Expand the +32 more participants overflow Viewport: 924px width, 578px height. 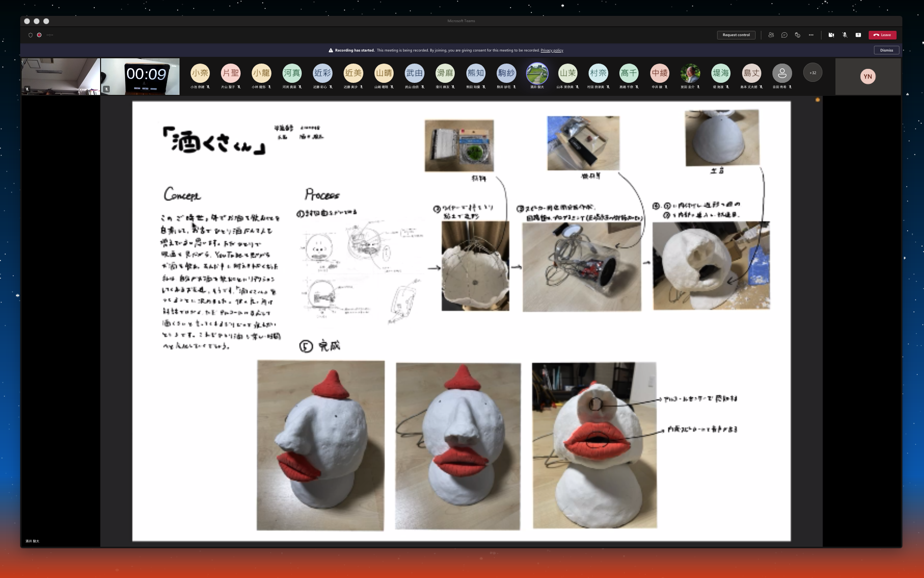tap(813, 73)
